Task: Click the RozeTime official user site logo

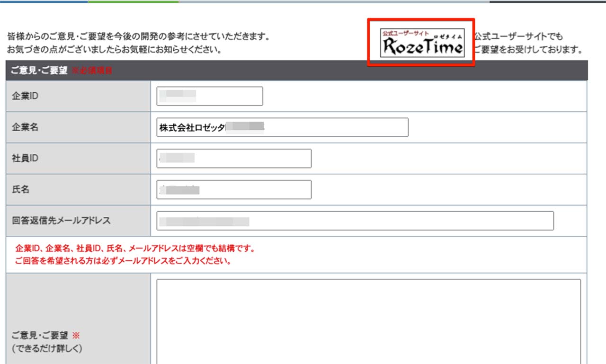Action: pos(422,43)
